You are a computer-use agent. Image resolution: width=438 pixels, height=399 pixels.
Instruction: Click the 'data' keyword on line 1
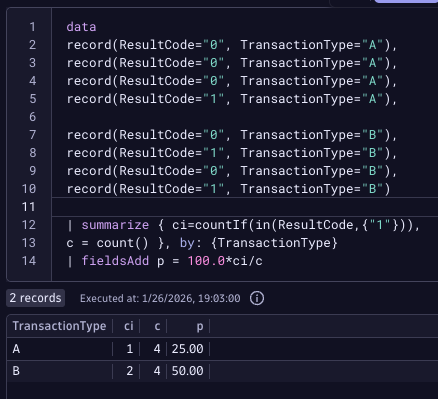(81, 27)
